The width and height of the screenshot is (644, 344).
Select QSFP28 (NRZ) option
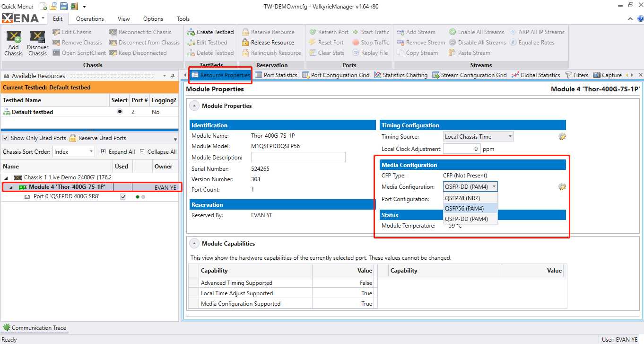click(470, 198)
